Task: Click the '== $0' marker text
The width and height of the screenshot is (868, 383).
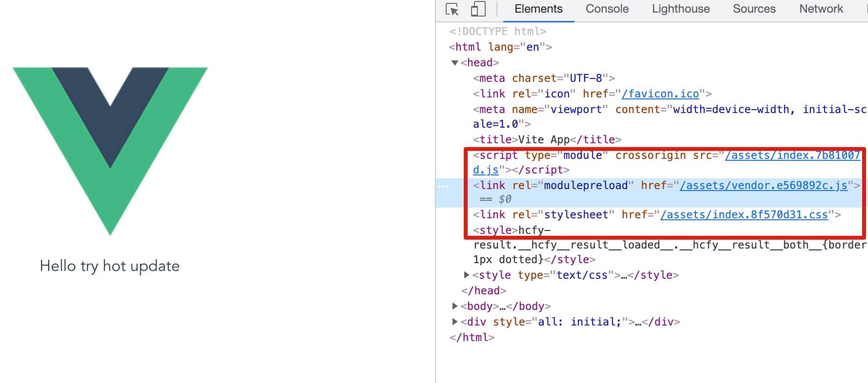Action: tap(495, 199)
